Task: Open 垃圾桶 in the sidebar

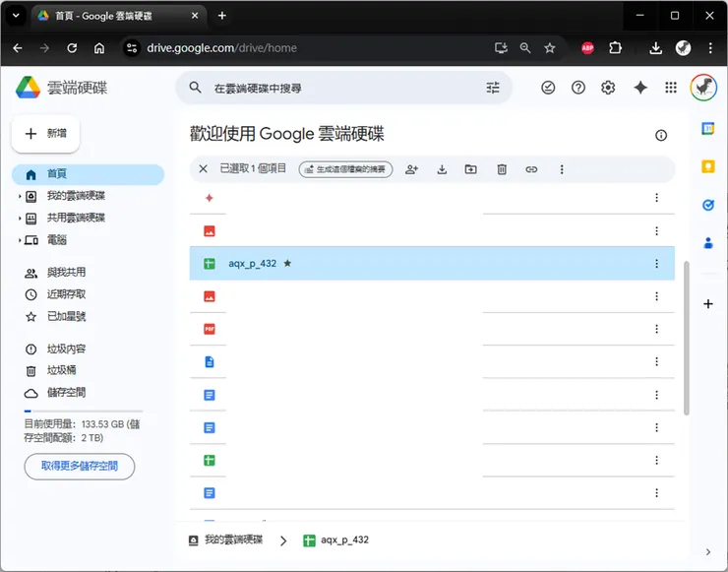Action: point(61,370)
